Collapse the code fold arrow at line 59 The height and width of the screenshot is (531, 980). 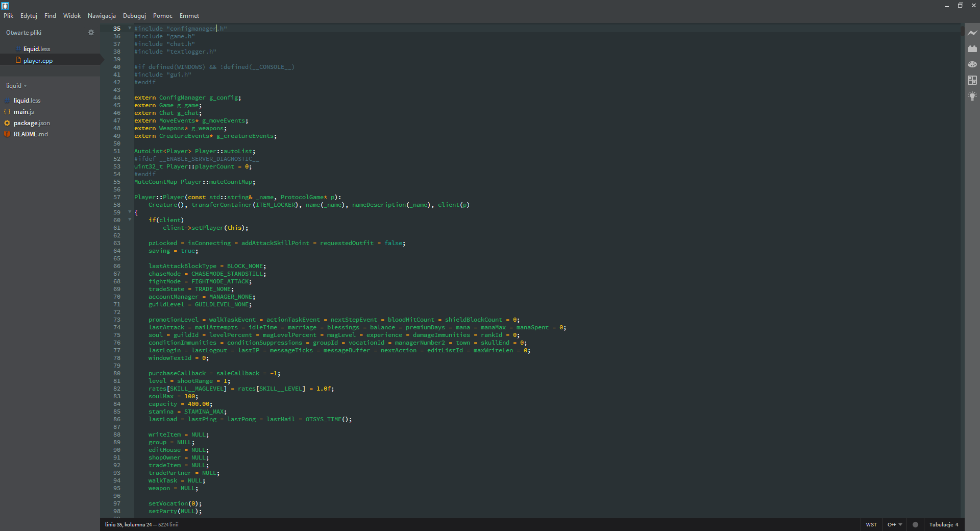pyautogui.click(x=129, y=212)
